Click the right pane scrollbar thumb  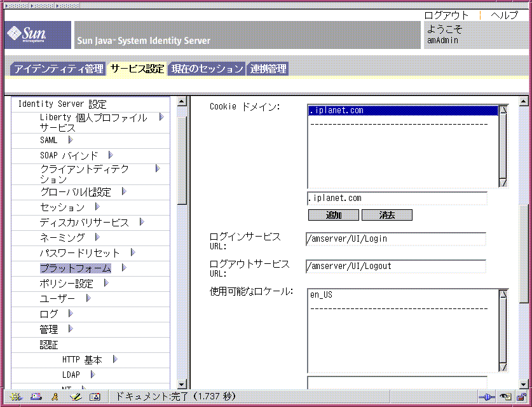coord(524,254)
